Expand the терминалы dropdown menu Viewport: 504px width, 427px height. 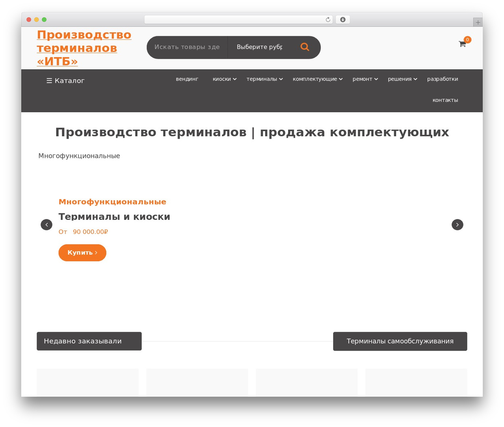[x=265, y=79]
